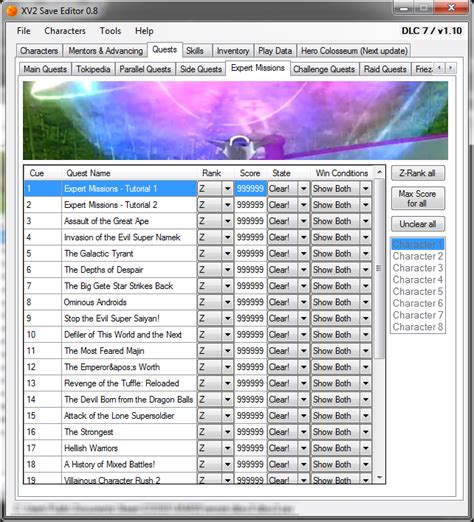Image resolution: width=474 pixels, height=522 pixels.
Task: Expand Rank dropdown for Expert Missions - Tutorial 1
Action: (x=228, y=189)
